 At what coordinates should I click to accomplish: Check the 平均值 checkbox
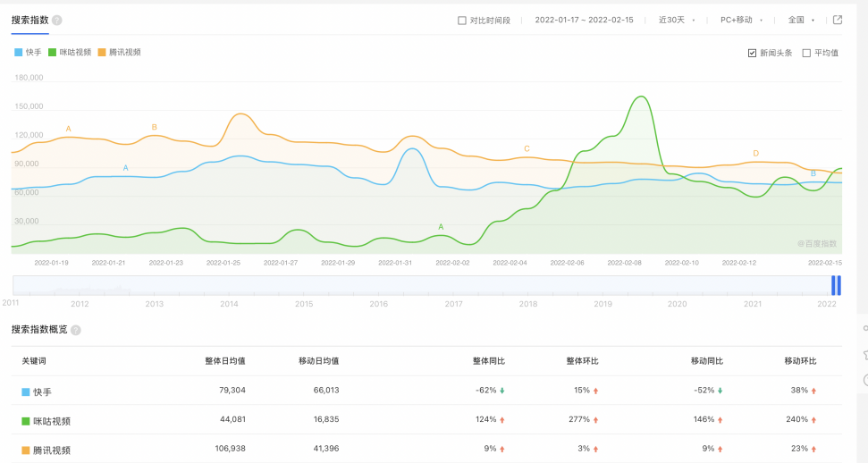[x=806, y=53]
